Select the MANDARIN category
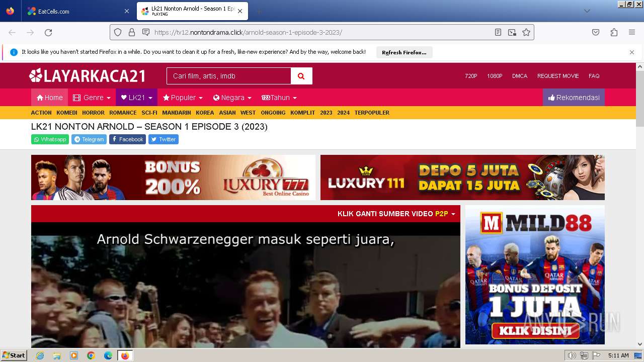644x362 pixels. [177, 113]
